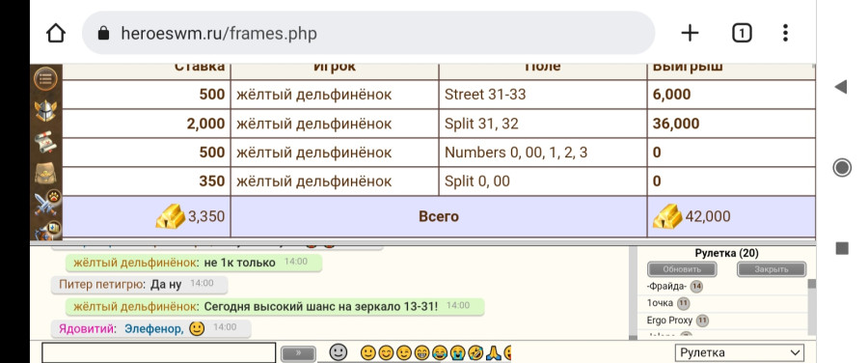Insert the rolling laughing emoji

pyautogui.click(x=475, y=352)
